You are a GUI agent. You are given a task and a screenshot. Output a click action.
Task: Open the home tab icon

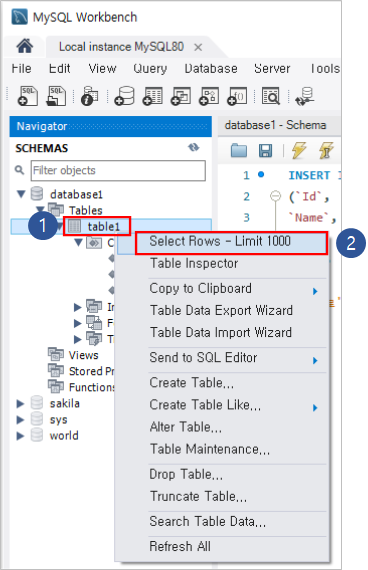[x=25, y=47]
